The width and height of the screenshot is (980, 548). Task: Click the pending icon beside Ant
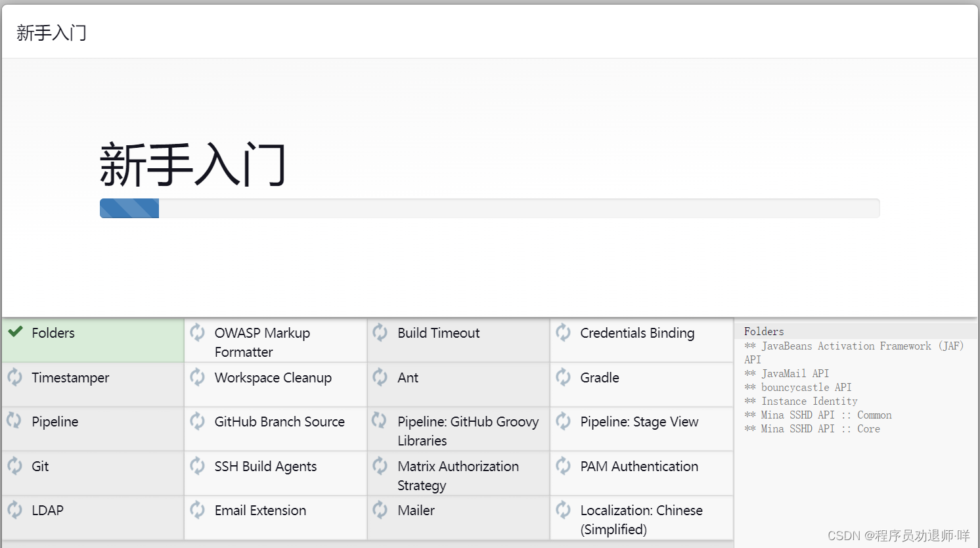(x=380, y=377)
